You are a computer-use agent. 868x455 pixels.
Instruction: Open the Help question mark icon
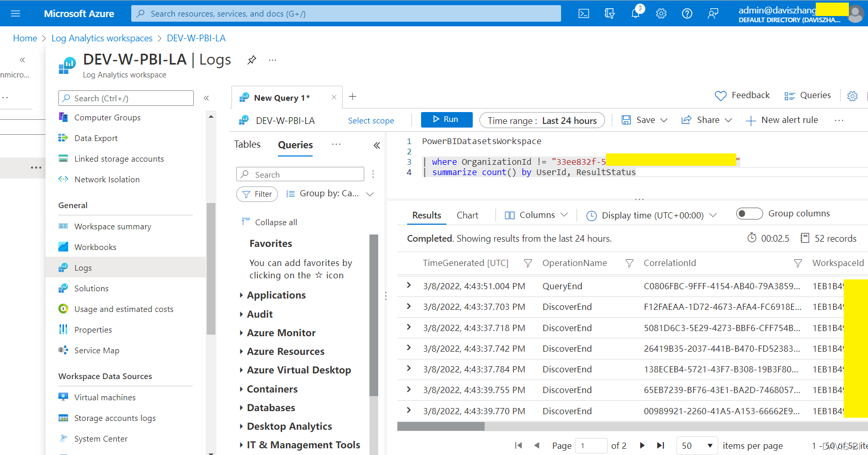tap(687, 13)
